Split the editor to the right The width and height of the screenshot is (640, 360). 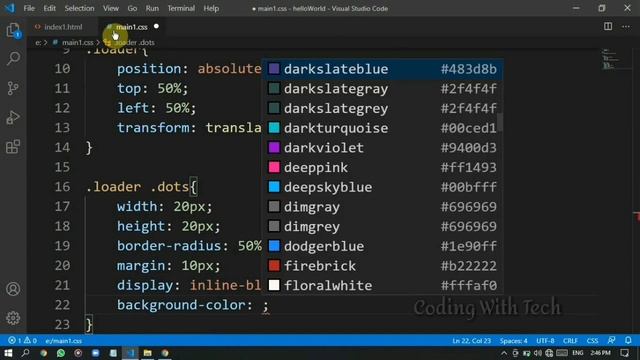pyautogui.click(x=608, y=27)
